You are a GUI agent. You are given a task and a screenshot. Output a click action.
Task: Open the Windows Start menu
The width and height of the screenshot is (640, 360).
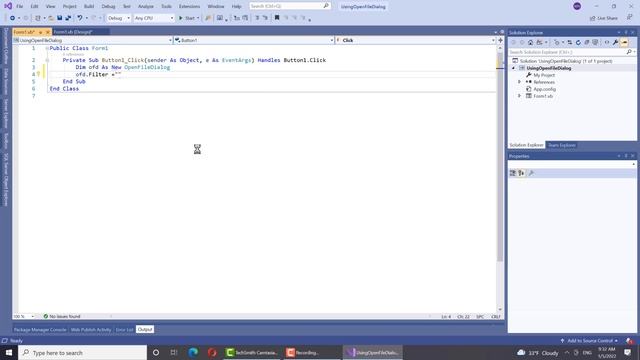[9, 352]
